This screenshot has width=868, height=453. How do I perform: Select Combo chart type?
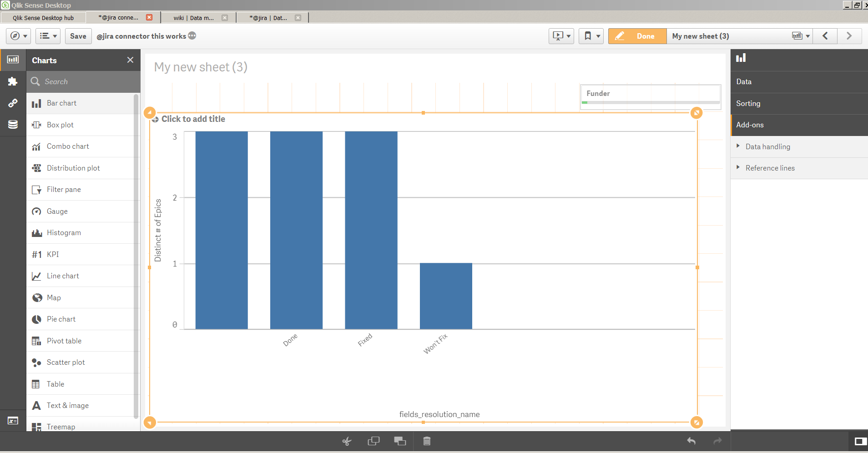[80, 146]
